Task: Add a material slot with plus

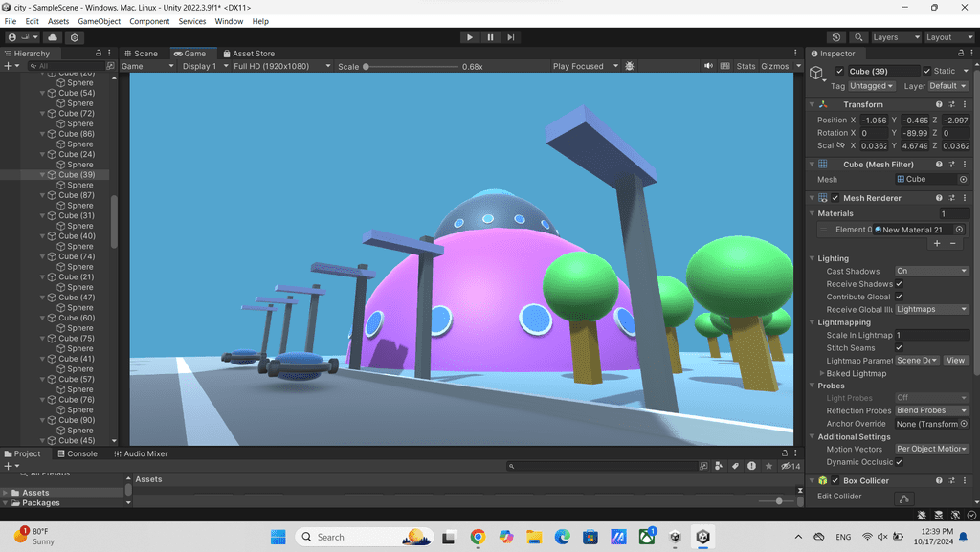Action: pyautogui.click(x=937, y=244)
